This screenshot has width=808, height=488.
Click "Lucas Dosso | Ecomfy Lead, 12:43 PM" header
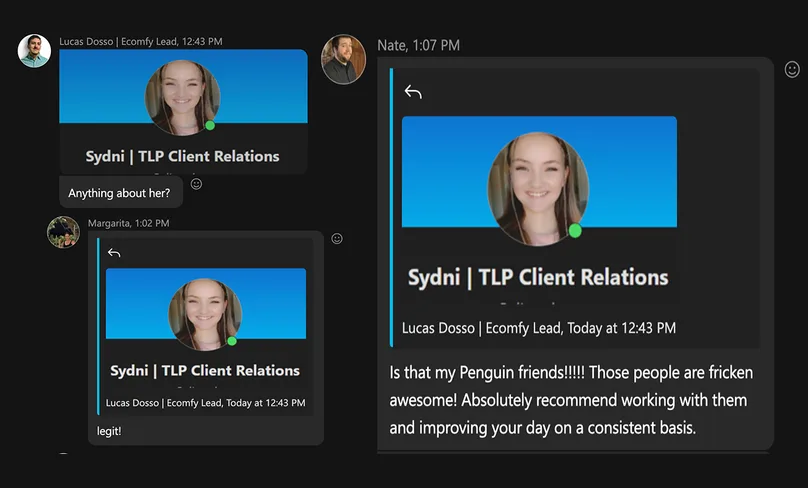[x=141, y=41]
